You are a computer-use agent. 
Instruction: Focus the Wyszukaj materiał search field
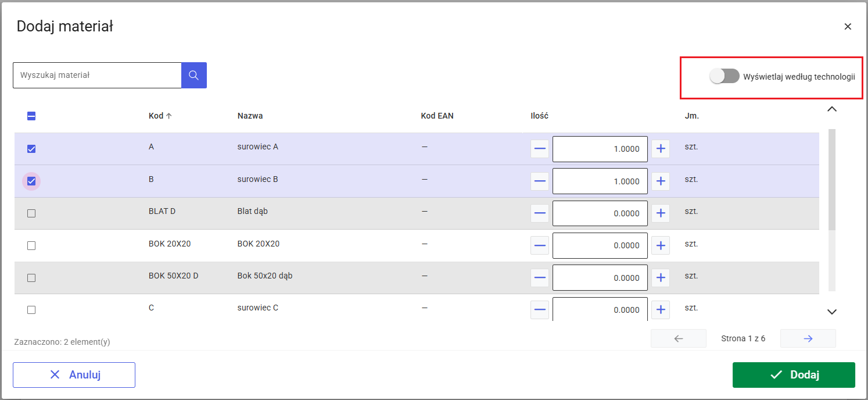97,75
